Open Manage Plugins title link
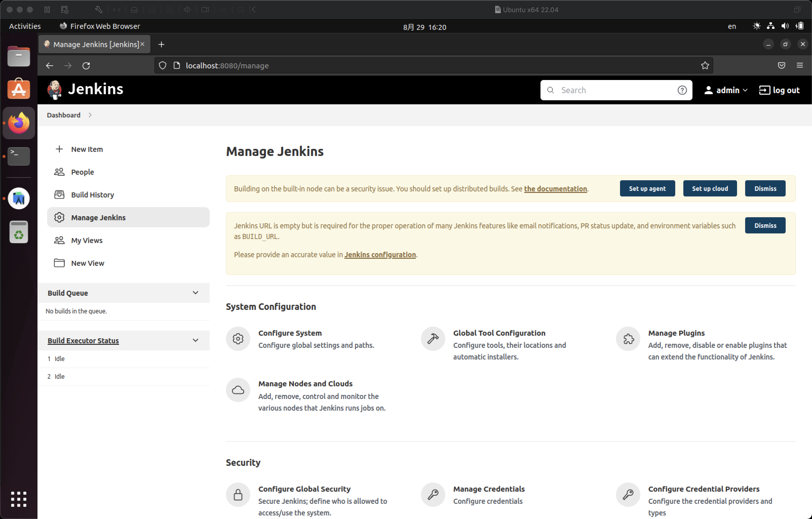This screenshot has width=812, height=519. point(676,333)
